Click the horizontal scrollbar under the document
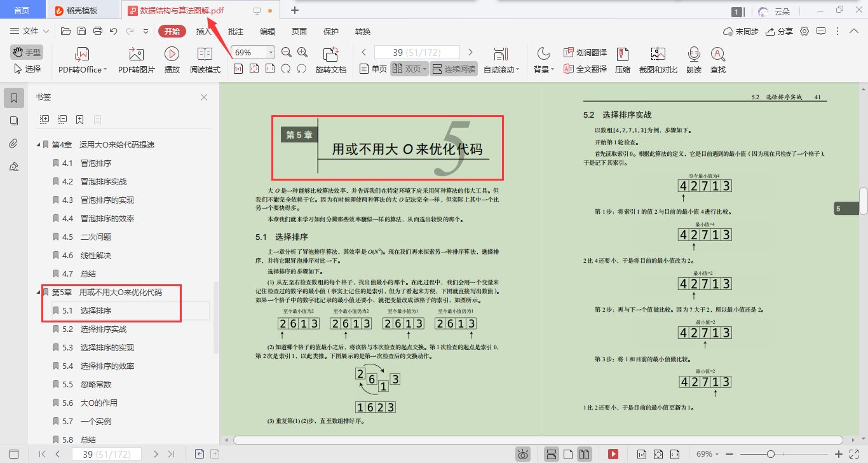Viewport: 868px width, 463px height. pos(538,439)
